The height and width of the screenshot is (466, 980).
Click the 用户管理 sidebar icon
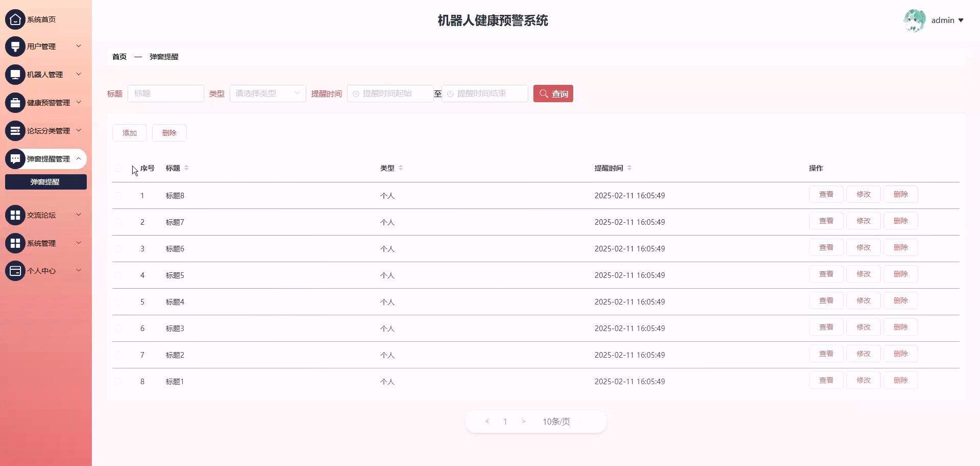click(15, 46)
